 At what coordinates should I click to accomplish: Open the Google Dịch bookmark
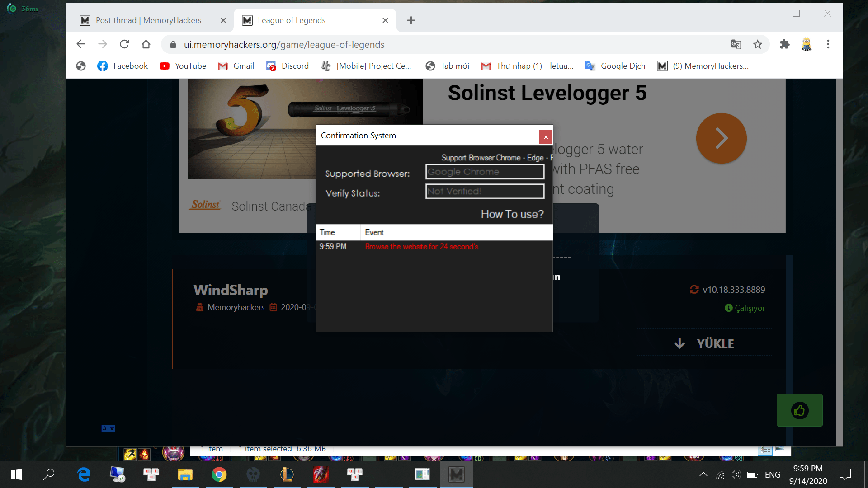point(615,66)
